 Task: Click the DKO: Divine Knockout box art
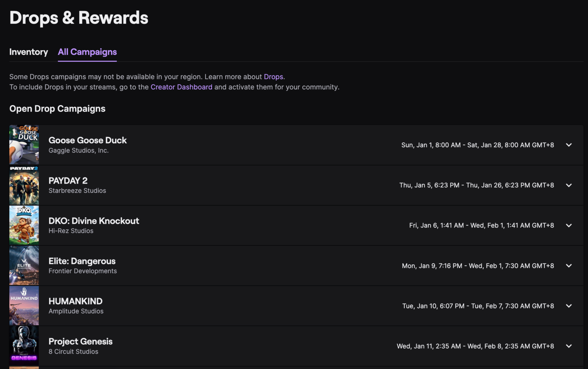(x=24, y=225)
